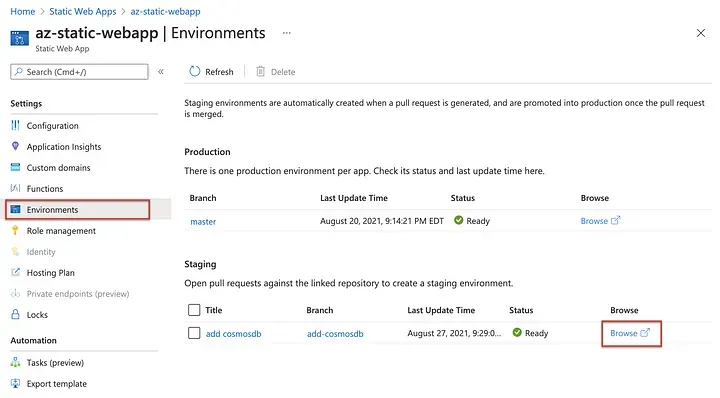Open the master branch link
Viewport: 720px width, 398px height.
(203, 221)
